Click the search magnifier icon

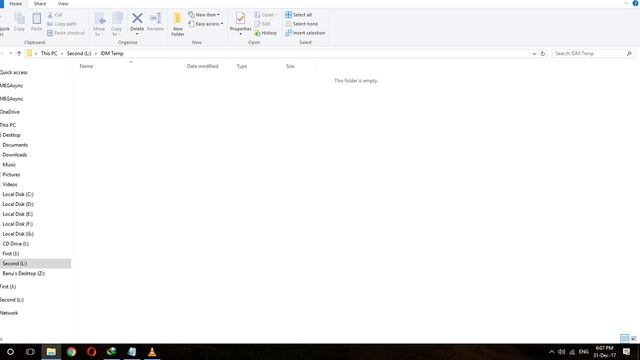click(x=629, y=53)
